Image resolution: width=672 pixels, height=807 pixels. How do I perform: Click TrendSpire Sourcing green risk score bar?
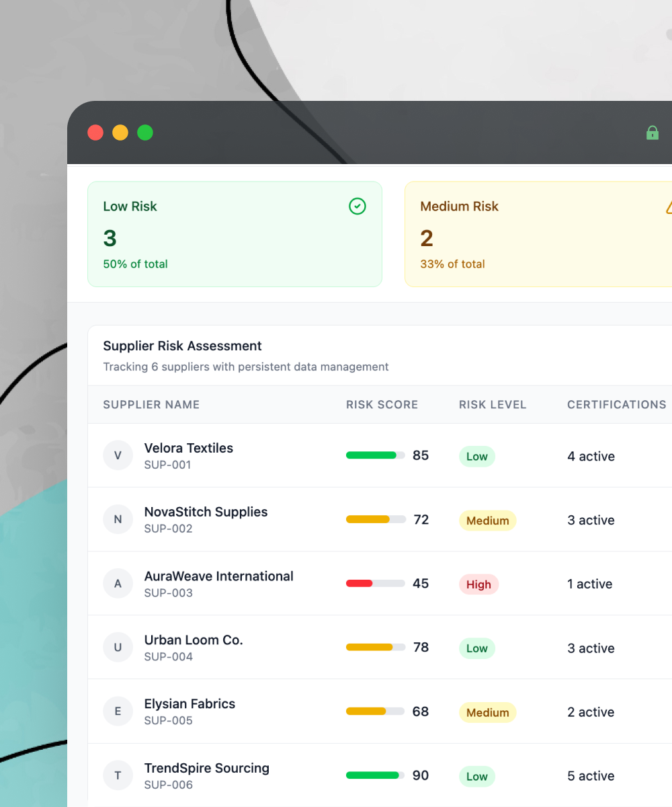376,775
